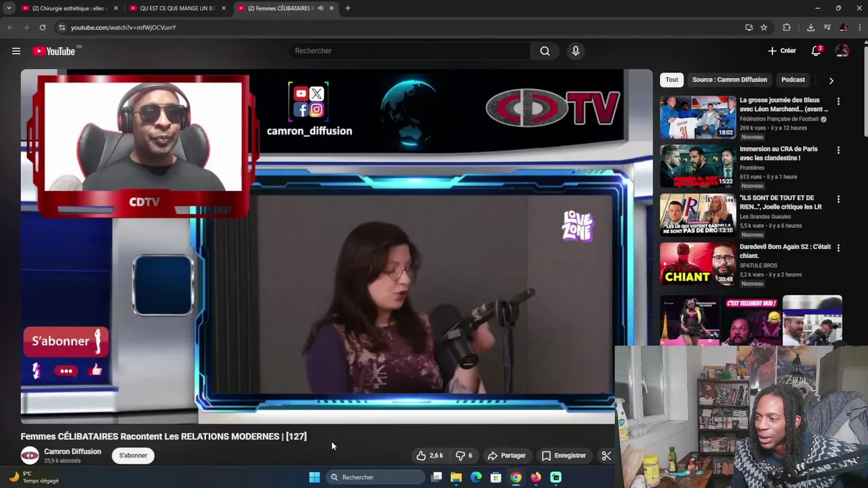
Task: Open the Créer create menu
Action: pos(782,51)
